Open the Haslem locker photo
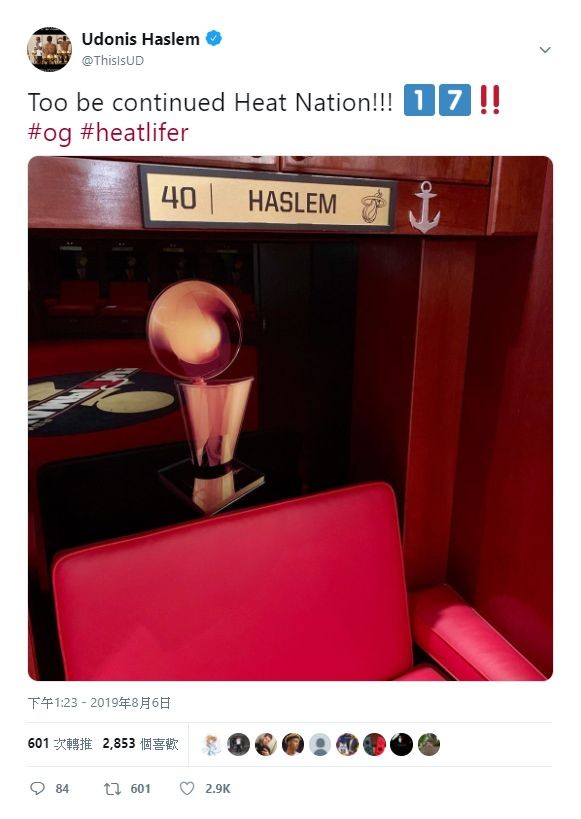 [x=290, y=418]
